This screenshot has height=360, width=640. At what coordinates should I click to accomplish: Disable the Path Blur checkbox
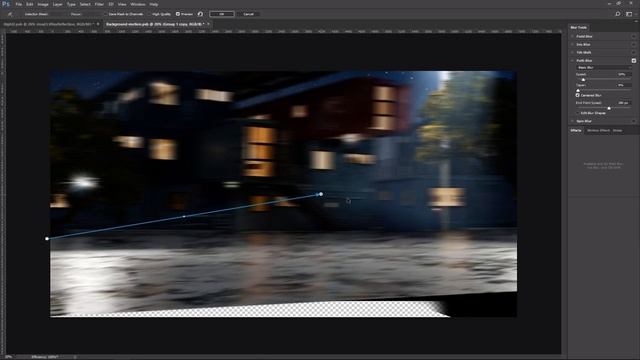633,60
